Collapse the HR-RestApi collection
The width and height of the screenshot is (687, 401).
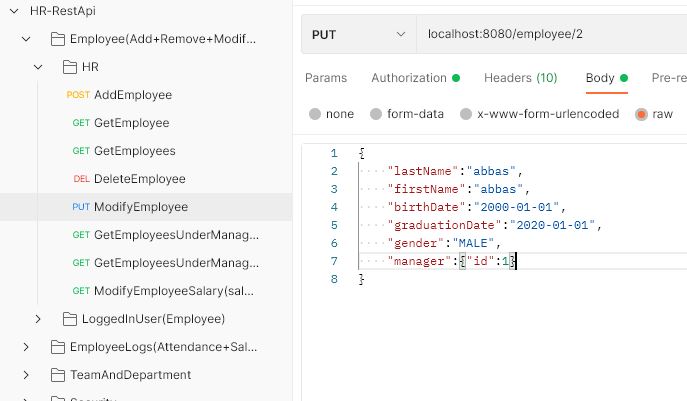(14, 11)
